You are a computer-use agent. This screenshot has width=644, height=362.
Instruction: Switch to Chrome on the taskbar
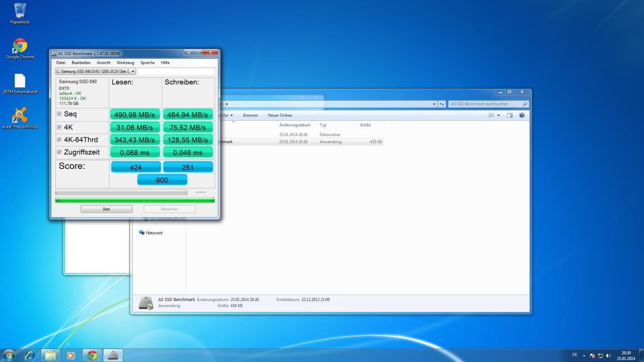tap(92, 355)
